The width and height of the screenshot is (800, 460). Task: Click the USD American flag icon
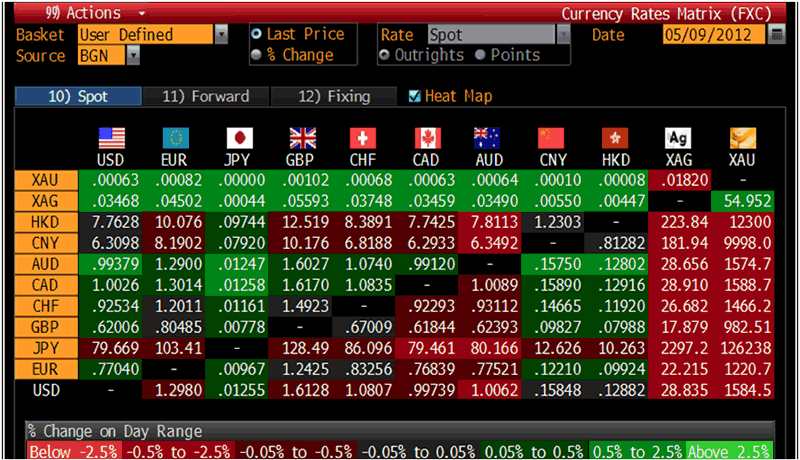[x=111, y=139]
